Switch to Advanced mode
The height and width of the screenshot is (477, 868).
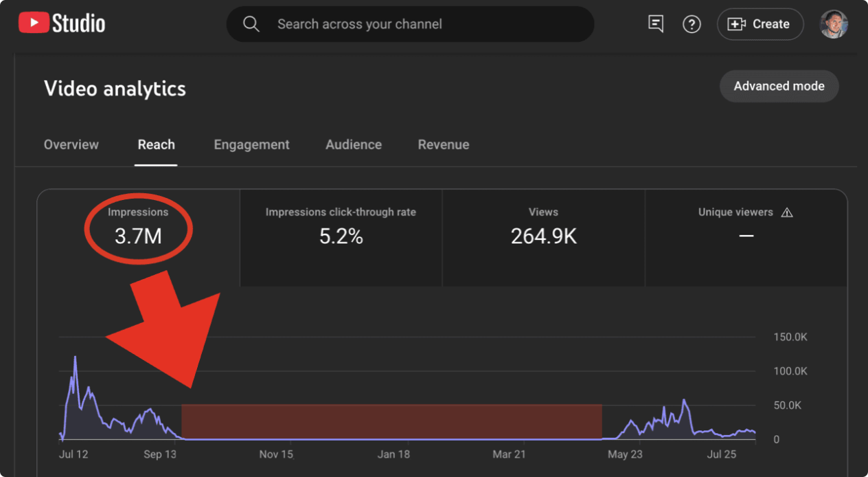779,86
